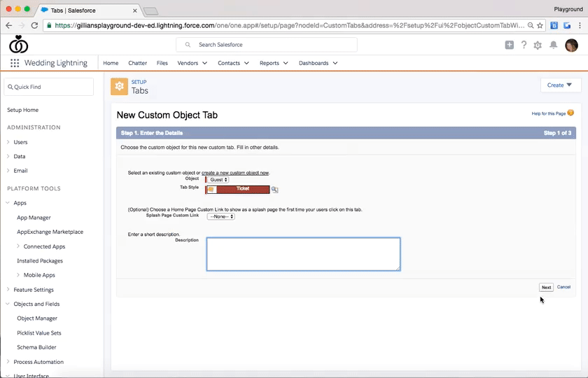Expand the Connected Apps node
588x378 pixels.
[18, 246]
